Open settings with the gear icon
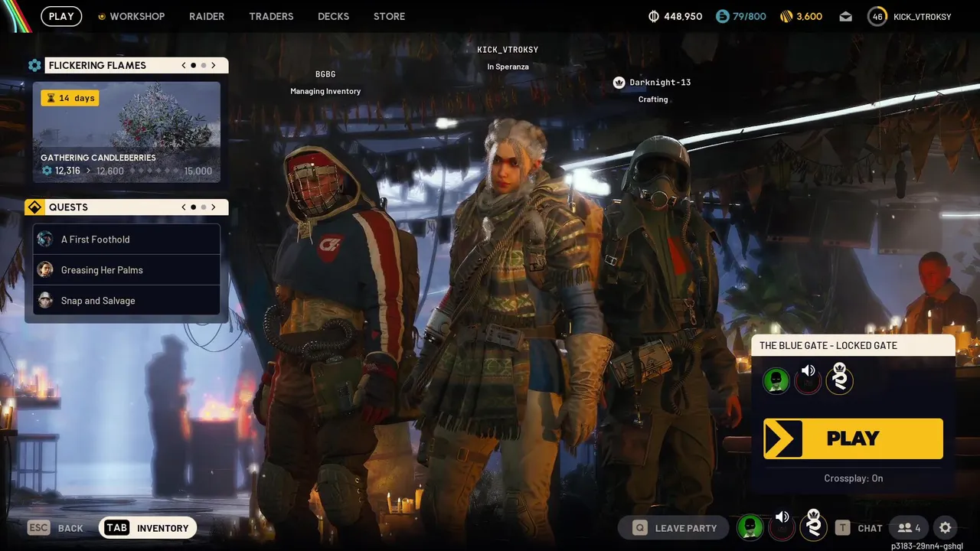Image resolution: width=980 pixels, height=551 pixels. [x=946, y=527]
